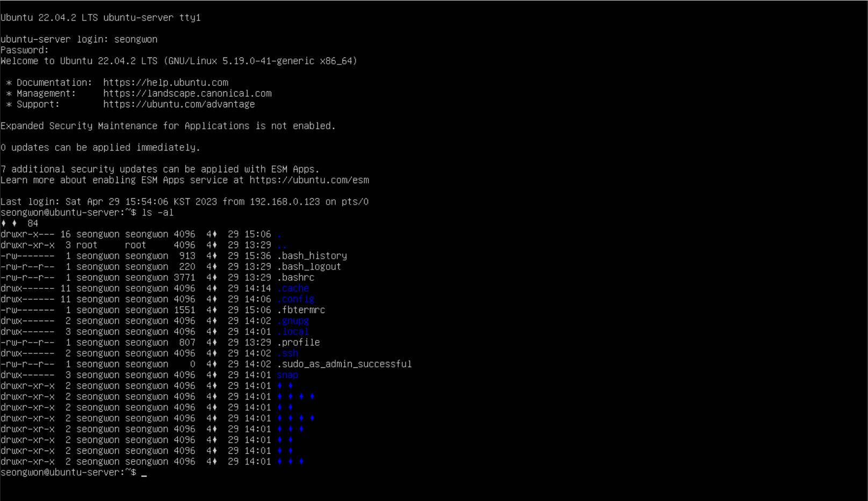The width and height of the screenshot is (868, 501).
Task: Click the 'Support:' label
Action: coord(38,104)
